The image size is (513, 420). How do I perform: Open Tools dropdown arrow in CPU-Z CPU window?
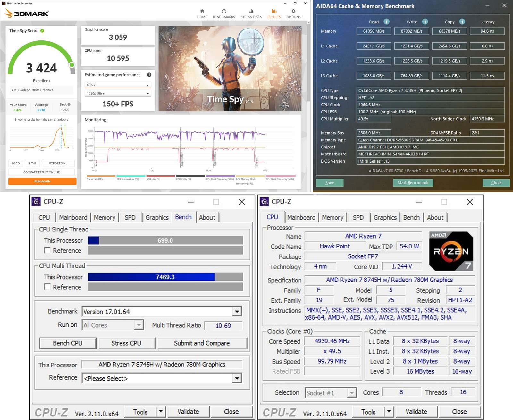tap(389, 411)
